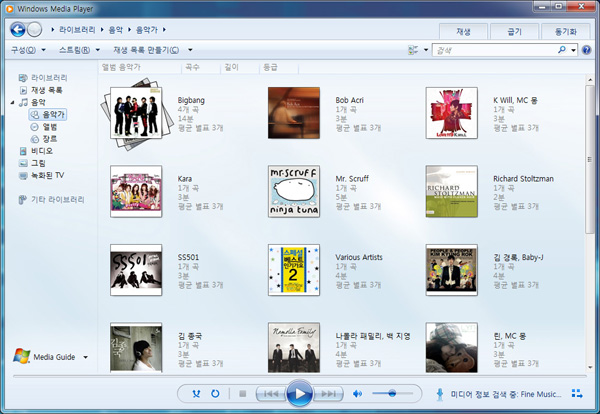
Task: Switch to the 재생 tab
Action: 463,31
